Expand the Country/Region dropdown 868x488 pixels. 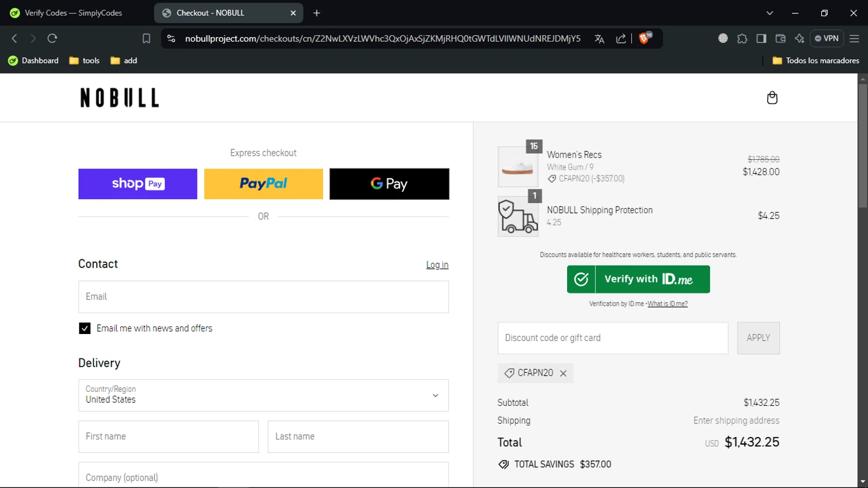[x=263, y=395]
